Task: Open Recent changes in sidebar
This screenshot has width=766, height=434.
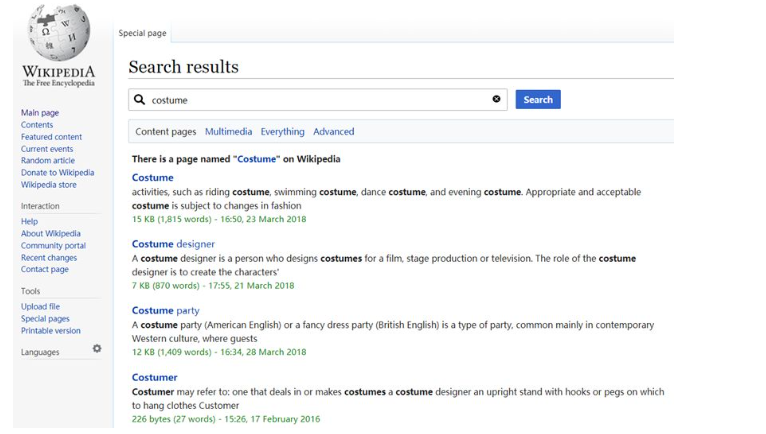Action: pyautogui.click(x=49, y=258)
